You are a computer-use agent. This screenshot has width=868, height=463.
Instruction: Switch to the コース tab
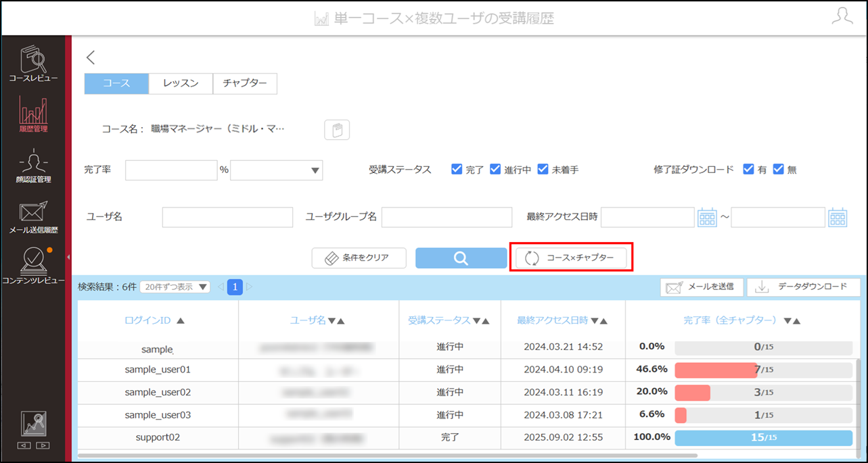pos(116,84)
